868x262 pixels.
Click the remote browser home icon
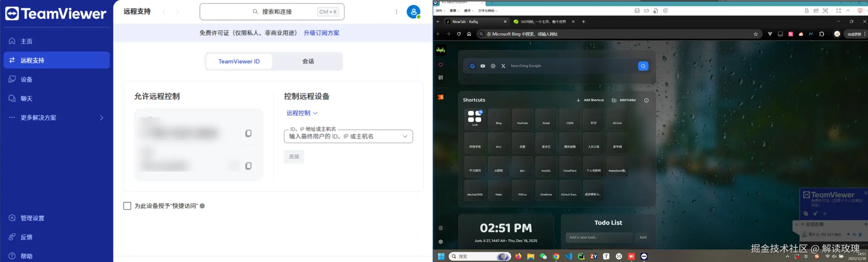[x=469, y=34]
